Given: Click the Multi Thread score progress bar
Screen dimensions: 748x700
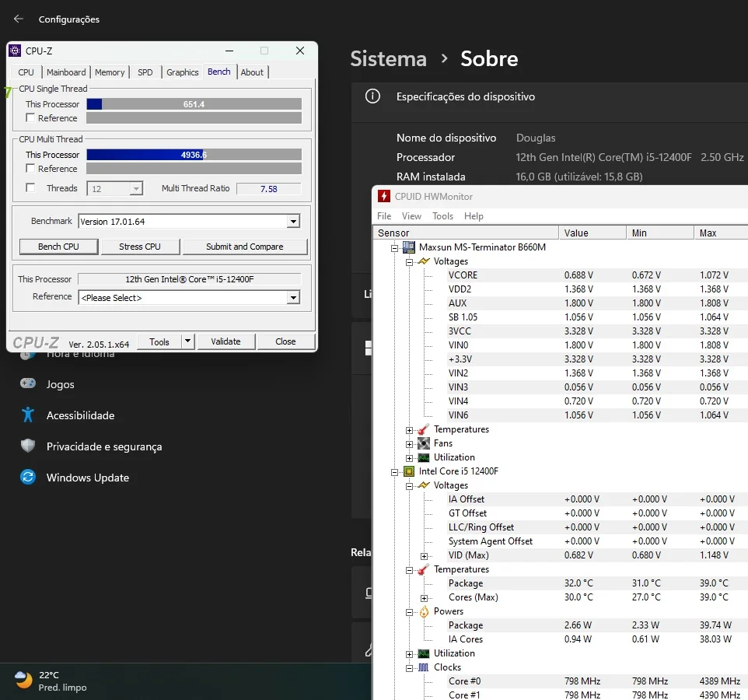Looking at the screenshot, I should (194, 155).
